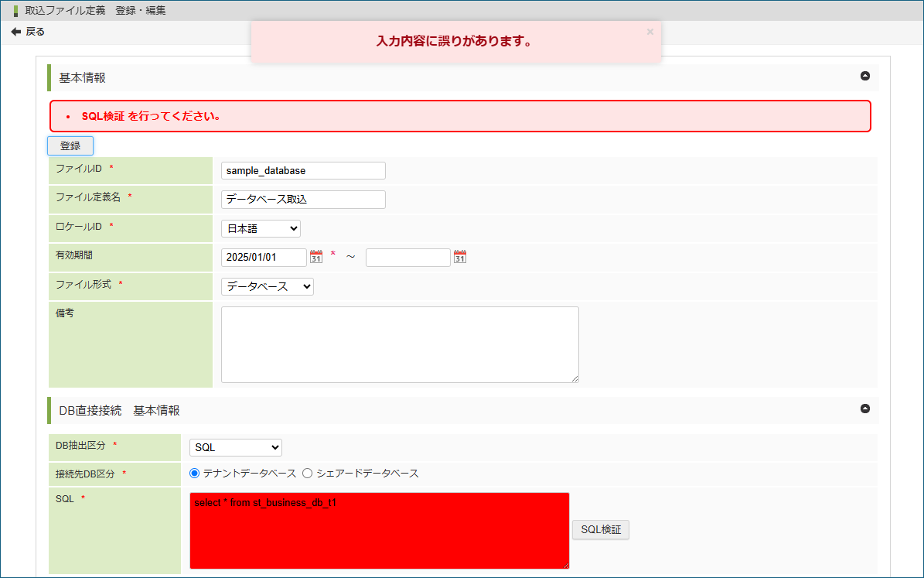This screenshot has height=578, width=924.
Task: Click the back arrow icon
Action: [15, 32]
